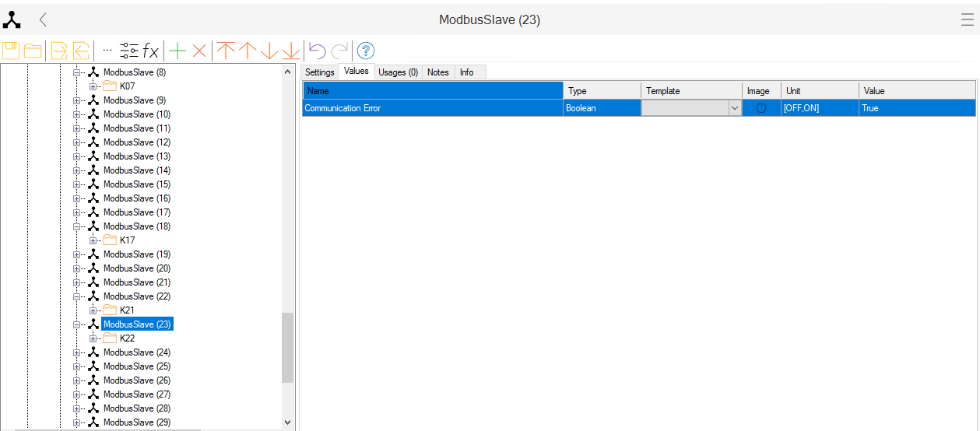Click the save icon in toolbar
The image size is (980, 431).
[x=11, y=51]
